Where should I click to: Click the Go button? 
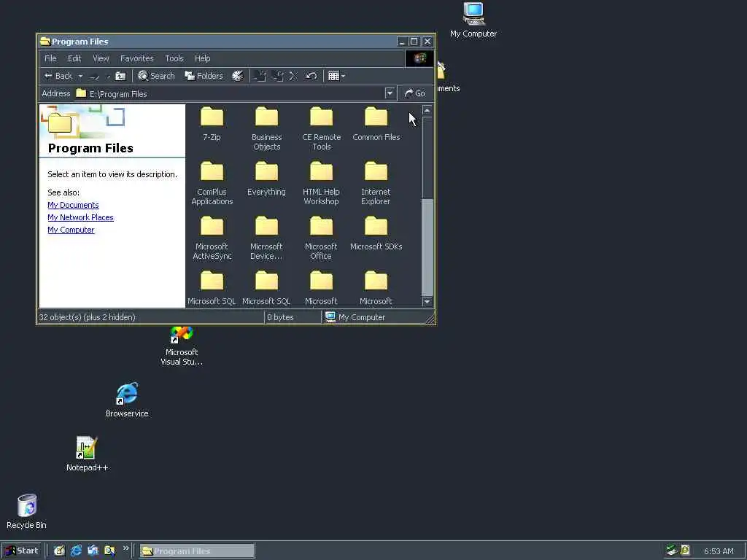tap(414, 93)
